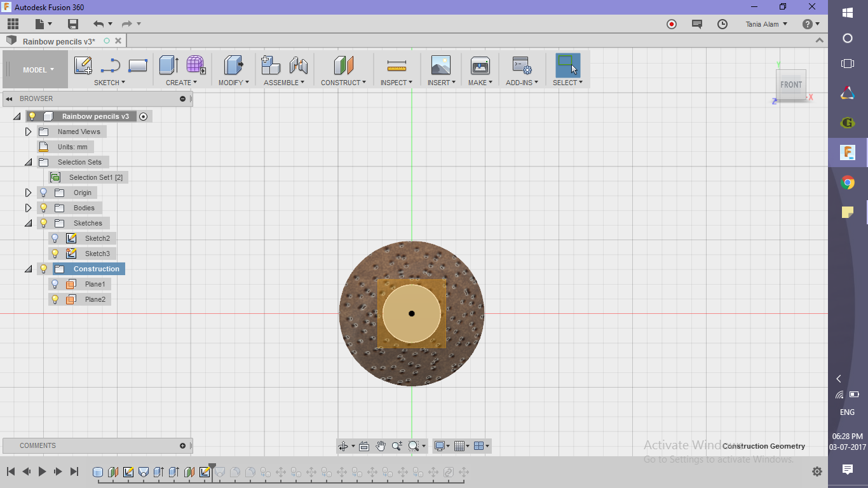Start screen recording with red button
Image resolution: width=868 pixels, height=488 pixels.
(x=672, y=24)
